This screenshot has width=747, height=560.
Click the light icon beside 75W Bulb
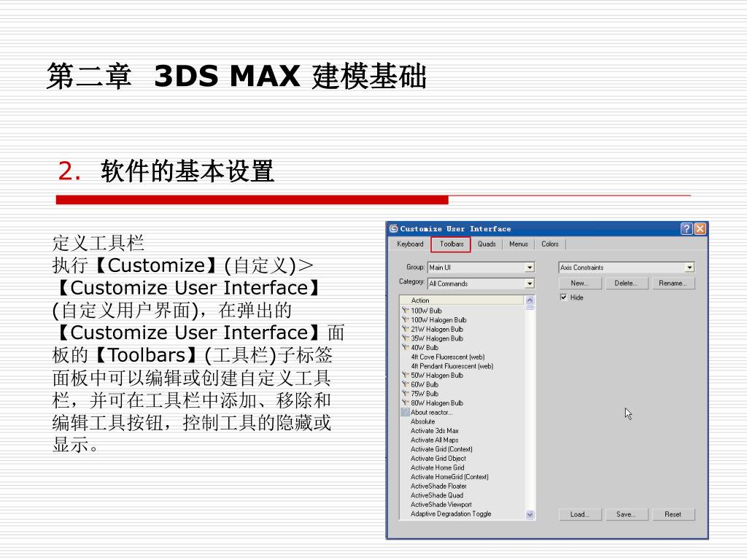point(405,393)
